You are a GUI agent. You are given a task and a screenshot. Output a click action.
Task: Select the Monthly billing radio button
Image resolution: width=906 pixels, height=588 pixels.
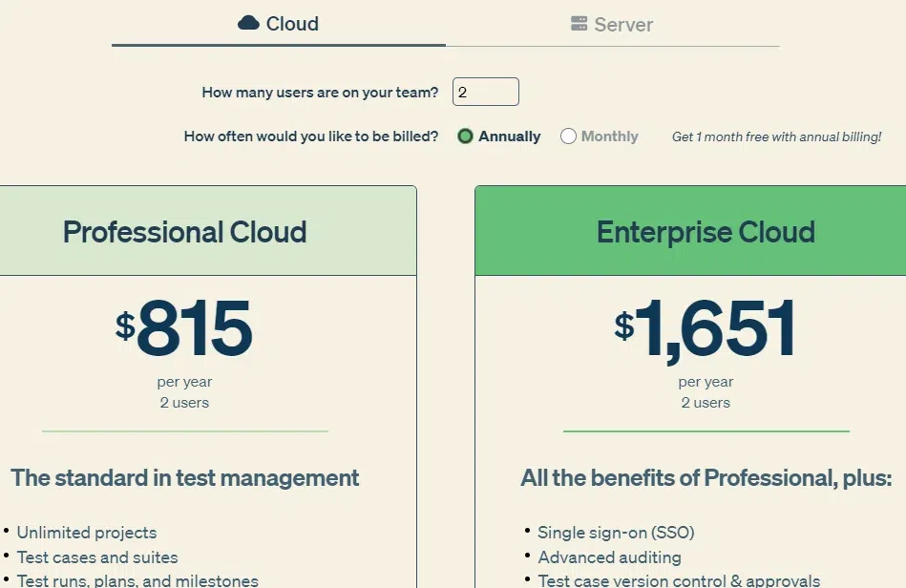point(568,136)
